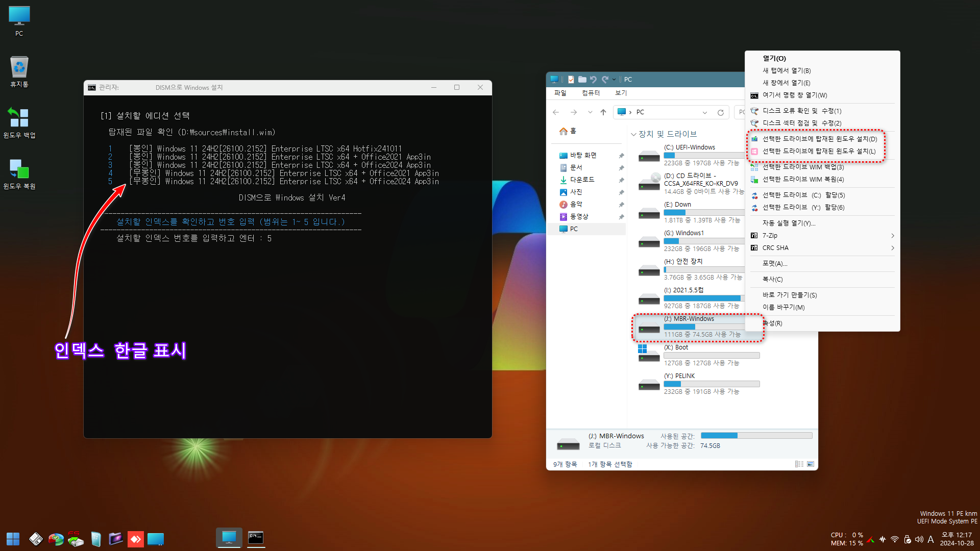Screen dimensions: 980x551
Task: Open the 휴지통 recycle bin icon
Action: click(x=19, y=72)
